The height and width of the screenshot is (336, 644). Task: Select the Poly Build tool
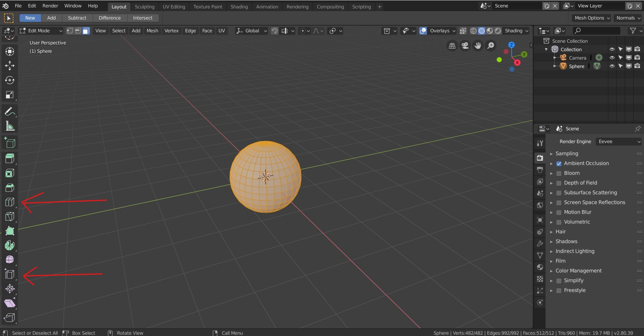[x=10, y=231]
